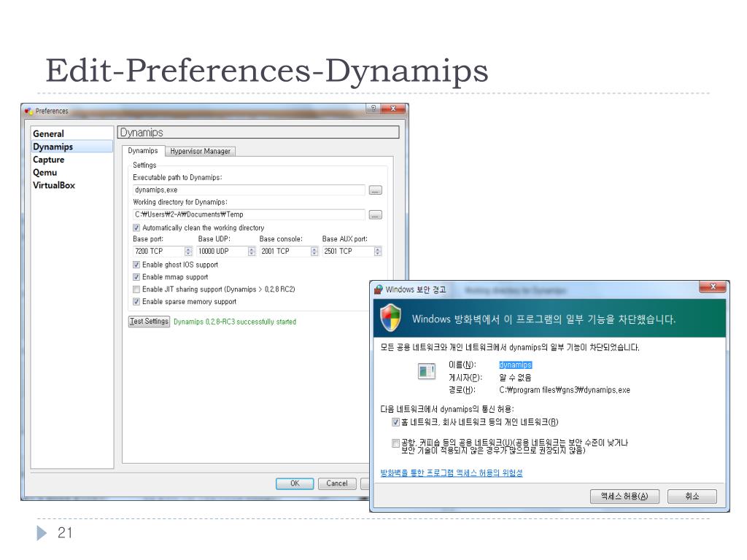Click the 취소 cancel button in alert
Screen dimensions: 747x560
coord(692,496)
